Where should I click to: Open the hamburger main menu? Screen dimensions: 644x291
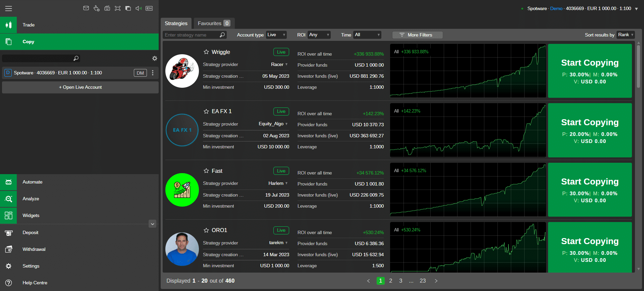coord(8,8)
